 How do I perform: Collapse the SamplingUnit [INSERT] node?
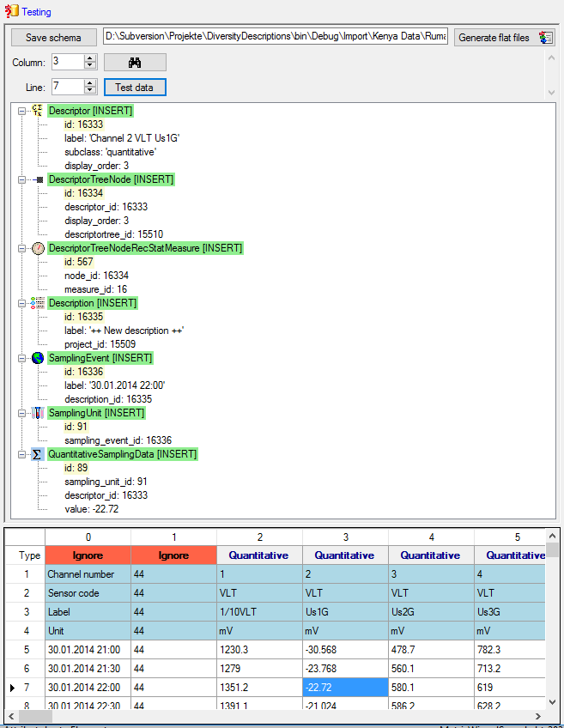pyautogui.click(x=21, y=413)
